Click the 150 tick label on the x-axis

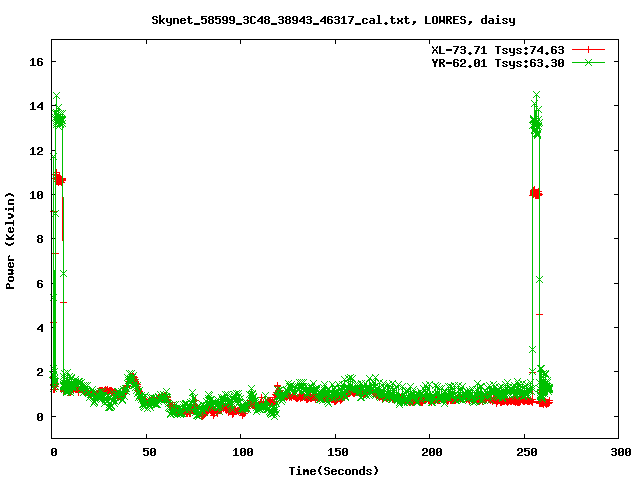[336, 452]
